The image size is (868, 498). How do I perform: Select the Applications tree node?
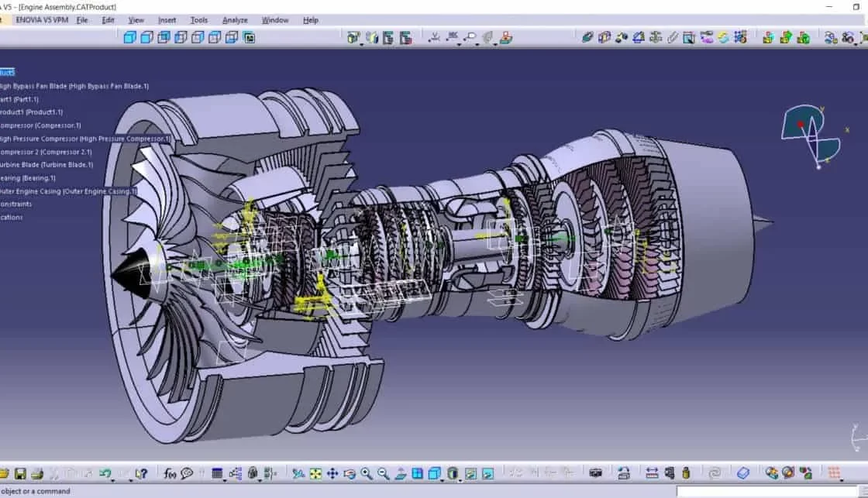coord(12,218)
